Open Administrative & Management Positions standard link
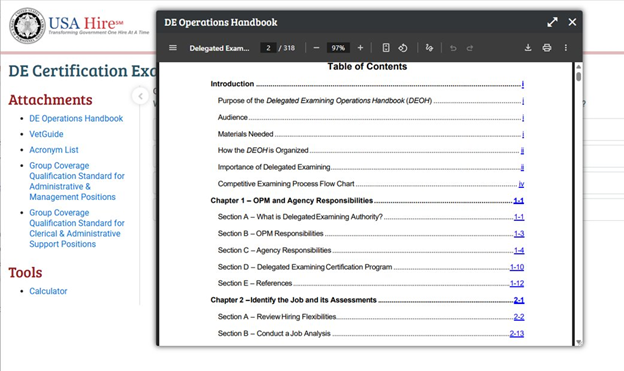624x371 pixels. [x=77, y=181]
